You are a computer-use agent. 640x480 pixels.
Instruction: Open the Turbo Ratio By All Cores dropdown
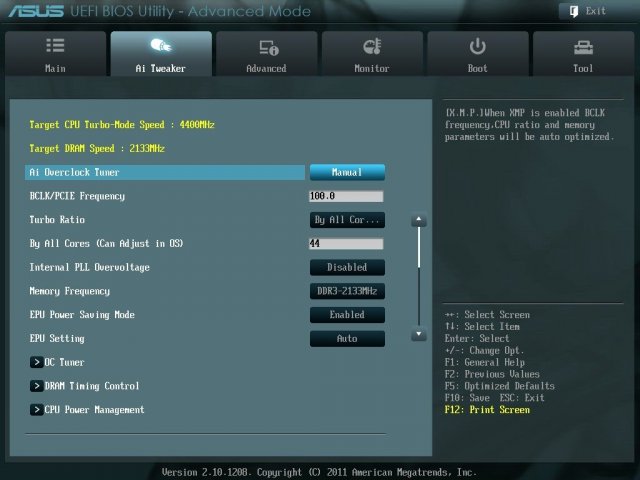(347, 220)
